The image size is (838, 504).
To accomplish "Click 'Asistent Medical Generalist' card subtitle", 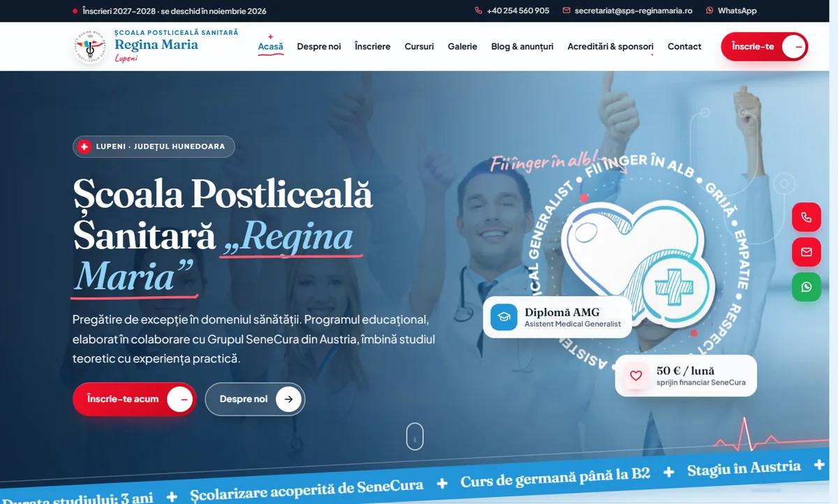I will 573,324.
